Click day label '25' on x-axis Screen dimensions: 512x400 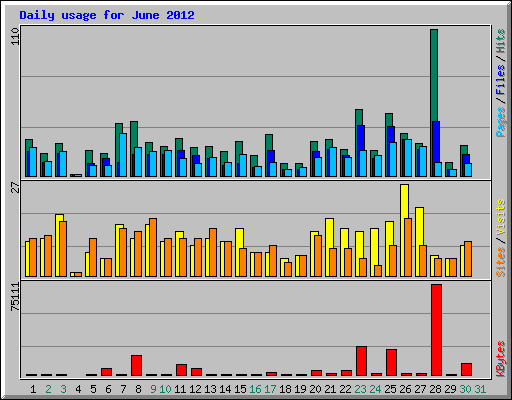[x=390, y=389]
